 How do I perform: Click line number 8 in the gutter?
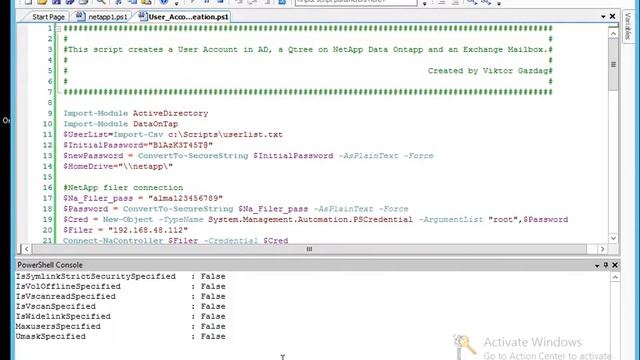pyautogui.click(x=50, y=103)
